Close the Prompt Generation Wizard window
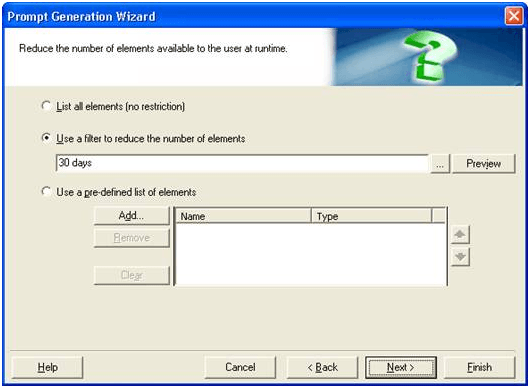 coord(513,16)
